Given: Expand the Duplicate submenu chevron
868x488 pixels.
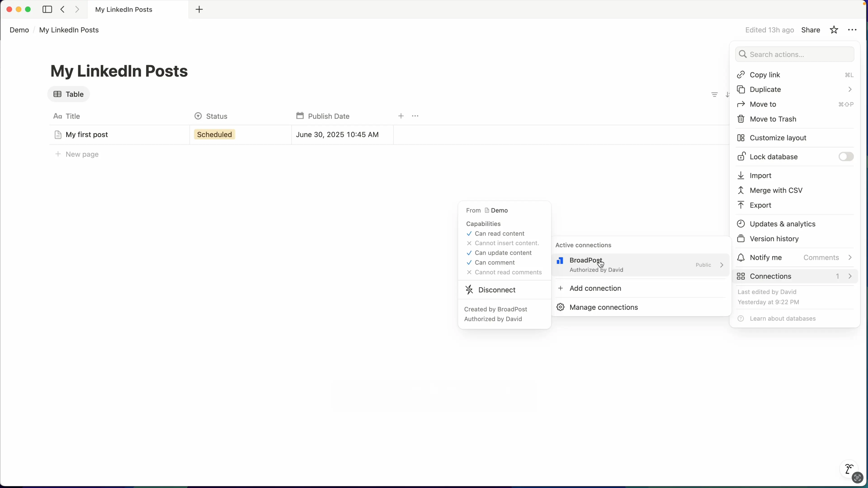Looking at the screenshot, I should coord(850,89).
